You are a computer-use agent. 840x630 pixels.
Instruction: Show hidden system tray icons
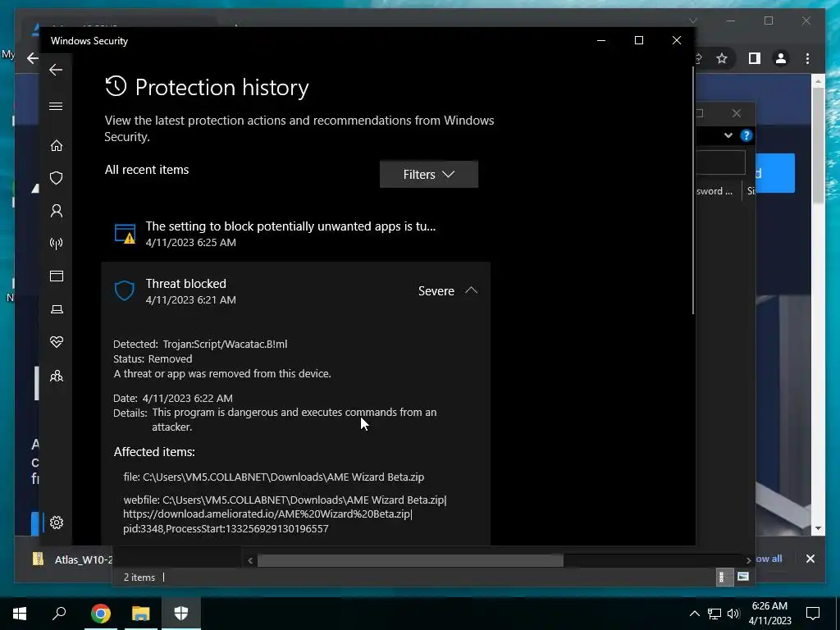[694, 614]
